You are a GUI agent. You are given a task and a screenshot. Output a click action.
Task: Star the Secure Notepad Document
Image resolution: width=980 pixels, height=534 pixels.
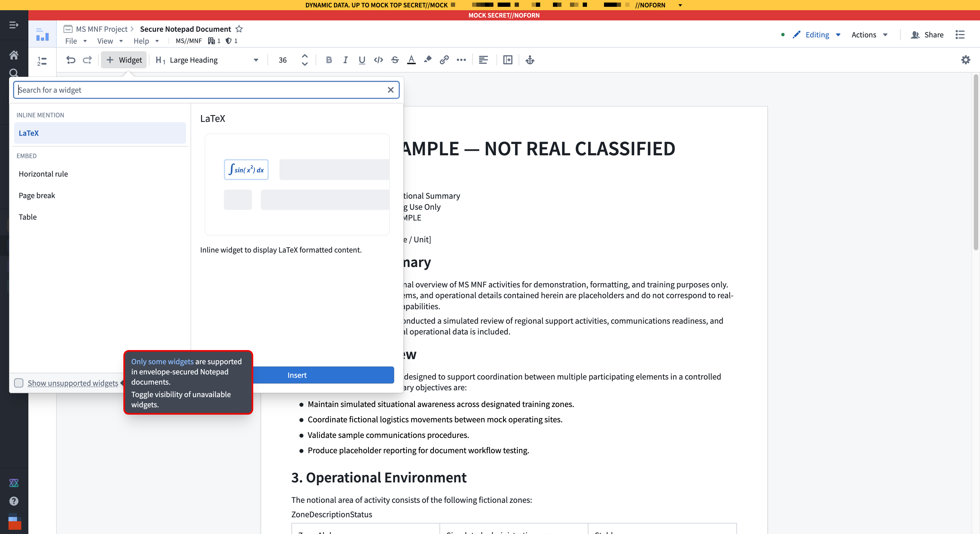(239, 29)
